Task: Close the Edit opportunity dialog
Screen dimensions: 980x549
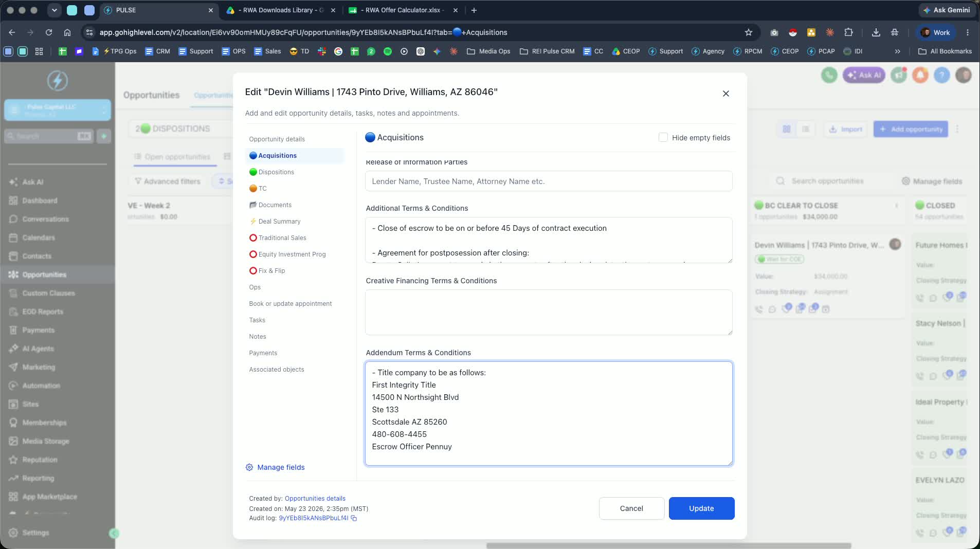Action: (x=725, y=94)
